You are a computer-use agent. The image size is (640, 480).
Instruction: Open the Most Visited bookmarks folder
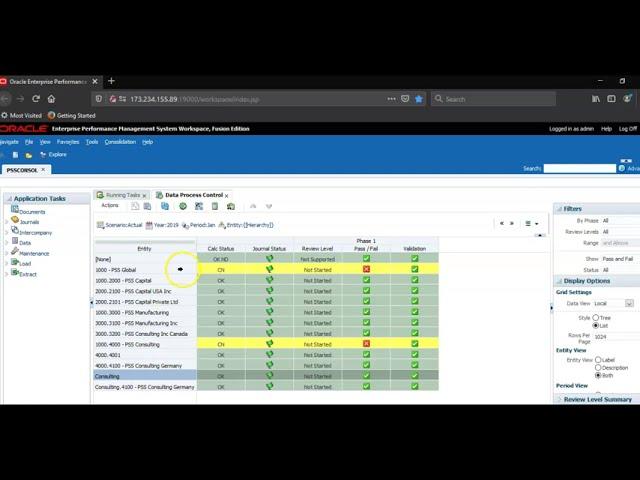coord(21,116)
